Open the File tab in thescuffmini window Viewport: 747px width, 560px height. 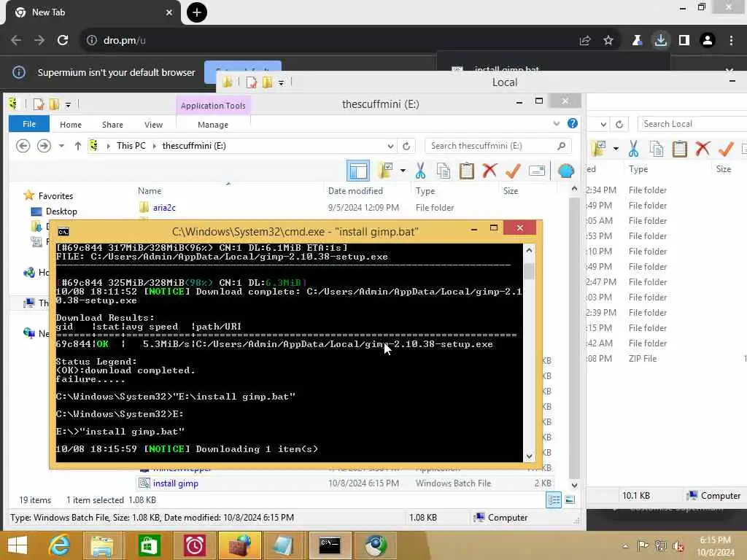[29, 124]
